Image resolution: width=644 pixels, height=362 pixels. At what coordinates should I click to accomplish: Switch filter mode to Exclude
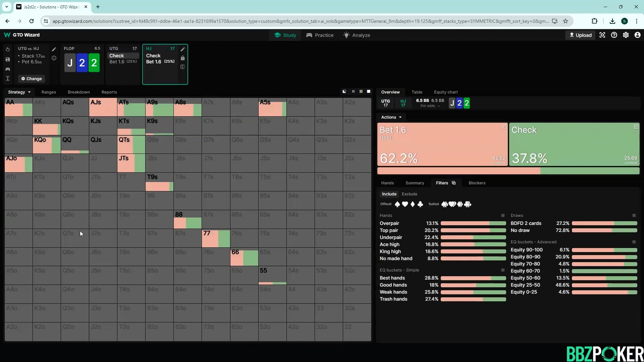pos(409,194)
